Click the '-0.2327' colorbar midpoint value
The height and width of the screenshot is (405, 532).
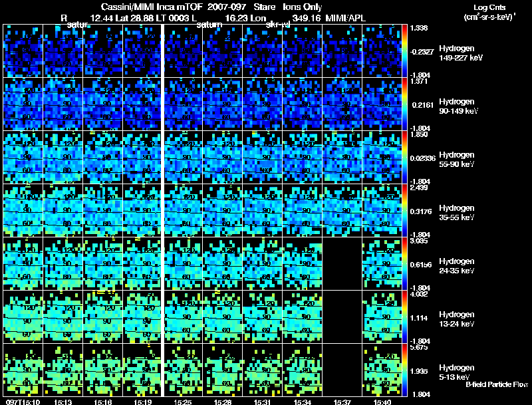coord(422,52)
